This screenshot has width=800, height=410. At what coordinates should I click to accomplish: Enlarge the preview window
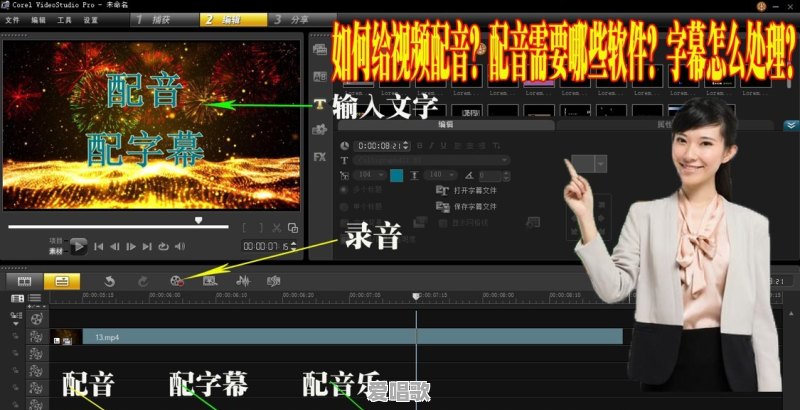(293, 228)
